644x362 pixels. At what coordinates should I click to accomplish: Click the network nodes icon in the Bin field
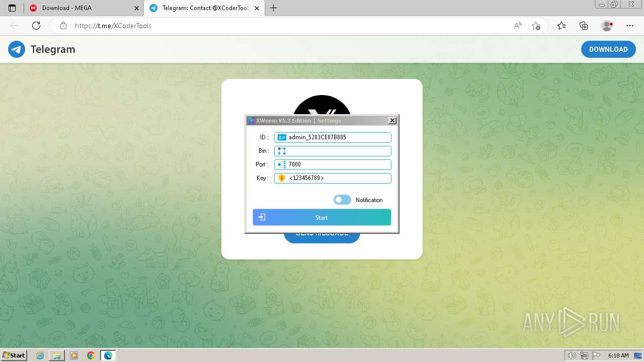coord(282,151)
